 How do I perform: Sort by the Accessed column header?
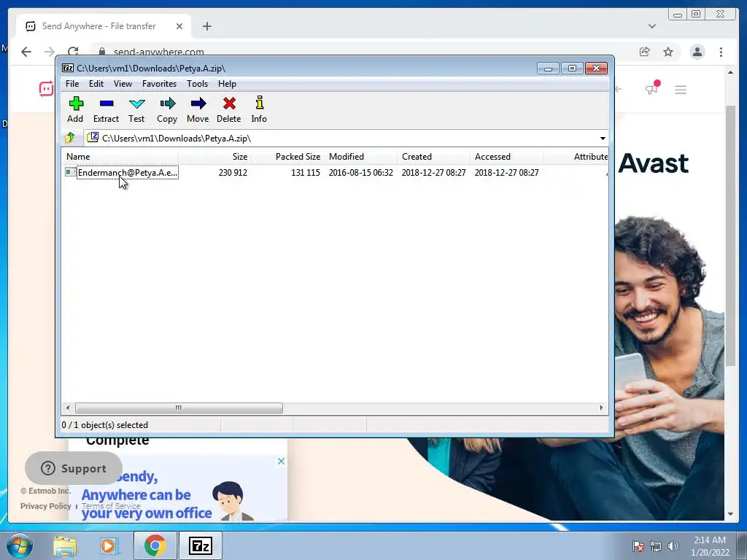click(506, 157)
